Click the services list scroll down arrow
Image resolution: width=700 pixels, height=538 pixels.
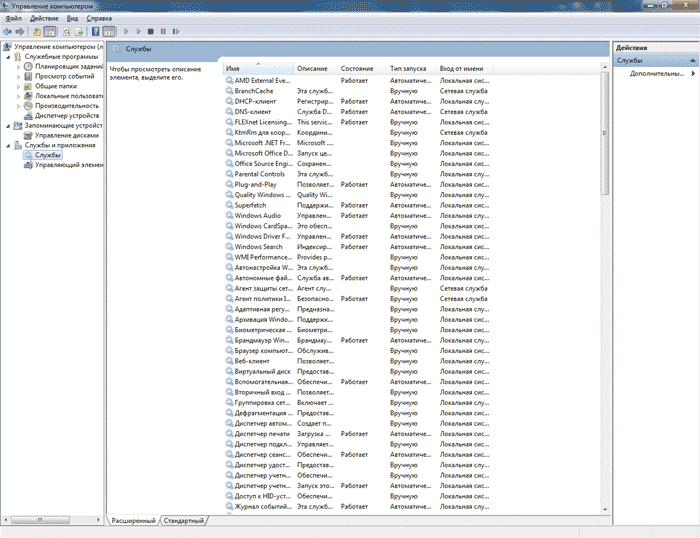point(605,509)
